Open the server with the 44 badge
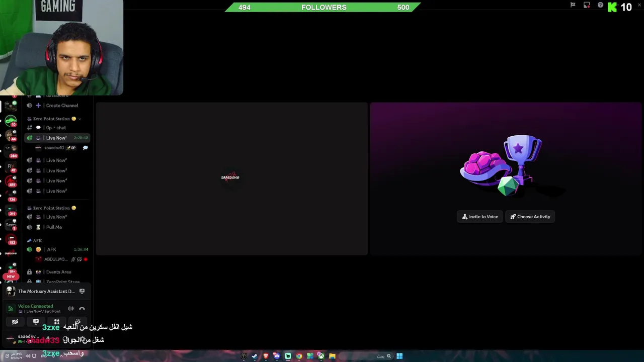This screenshot has height=362, width=644. [x=11, y=135]
